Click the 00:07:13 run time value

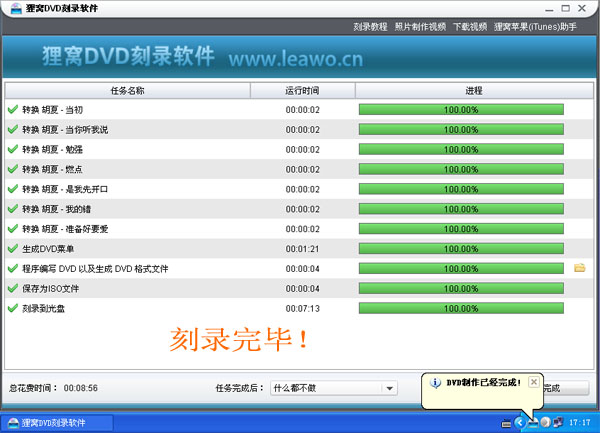pos(302,308)
